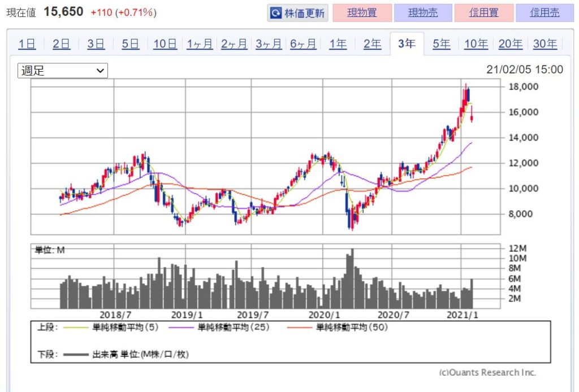Click the 16,000 price axis label
Viewport: 579px width, 392px height.
[523, 112]
